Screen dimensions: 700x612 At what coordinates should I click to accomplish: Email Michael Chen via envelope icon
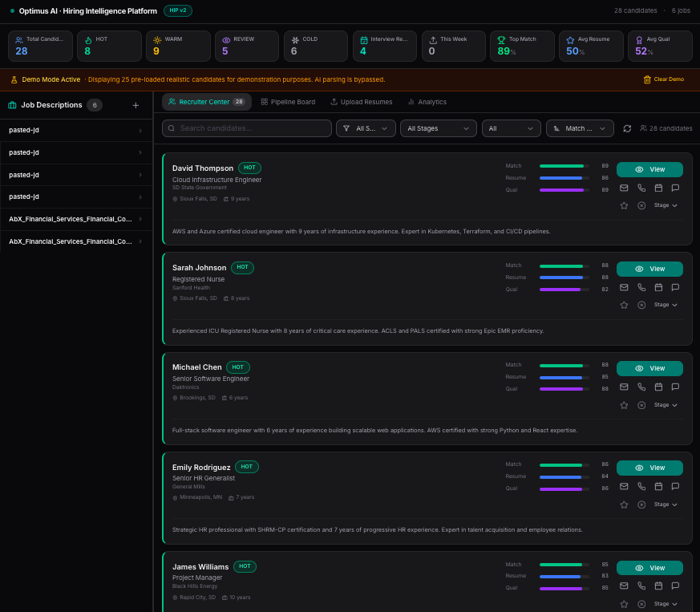pyautogui.click(x=624, y=387)
